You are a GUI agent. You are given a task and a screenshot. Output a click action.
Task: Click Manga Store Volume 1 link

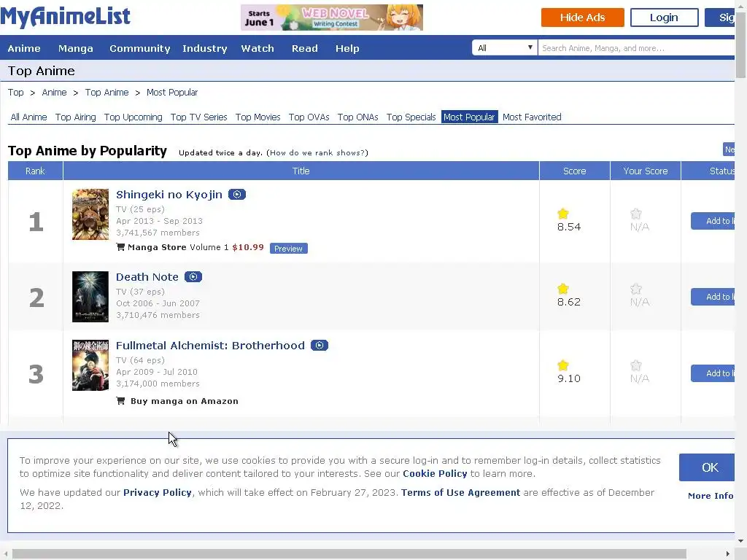[x=178, y=247]
